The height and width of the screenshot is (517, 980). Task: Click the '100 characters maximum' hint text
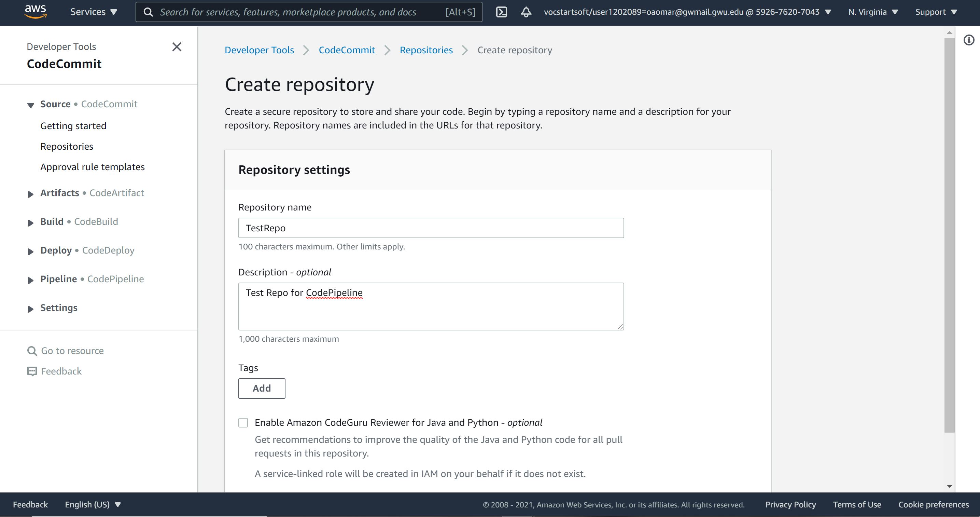click(321, 247)
